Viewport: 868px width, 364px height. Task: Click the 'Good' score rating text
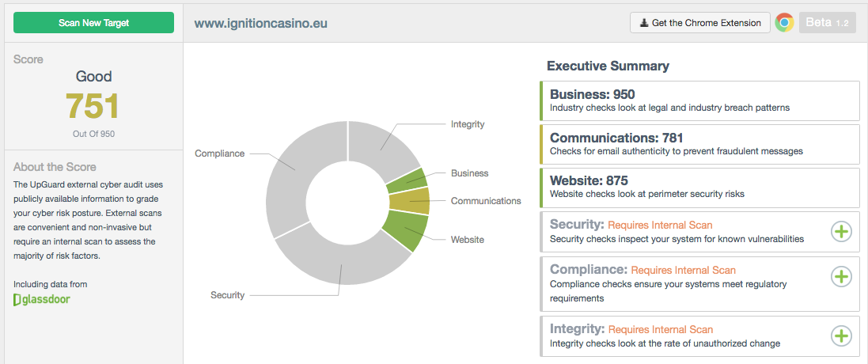coord(93,76)
